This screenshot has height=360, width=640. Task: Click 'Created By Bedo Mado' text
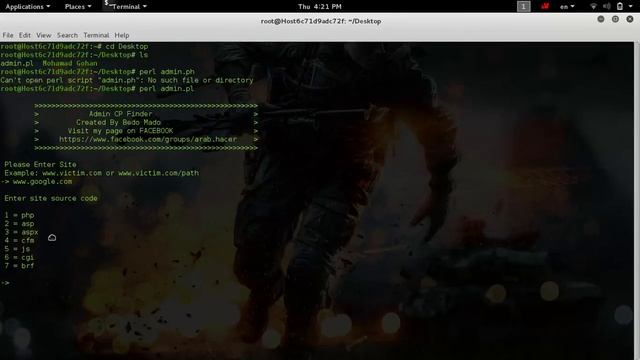click(x=118, y=122)
